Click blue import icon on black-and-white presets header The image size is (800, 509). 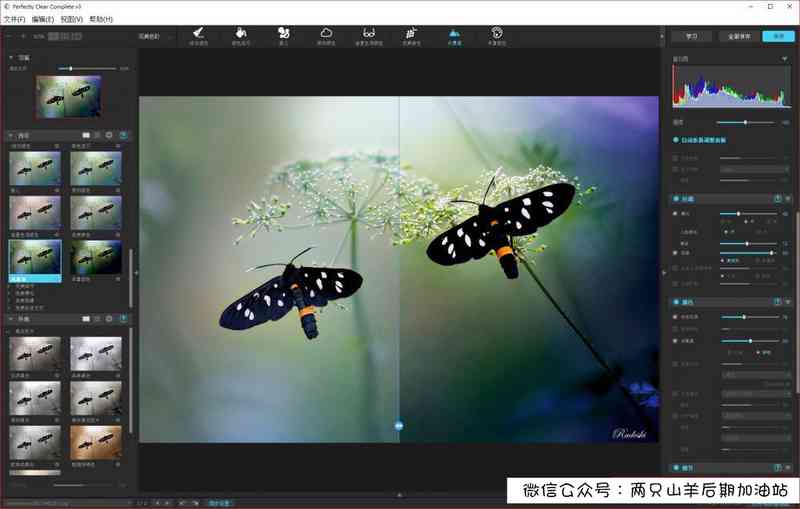(x=123, y=319)
